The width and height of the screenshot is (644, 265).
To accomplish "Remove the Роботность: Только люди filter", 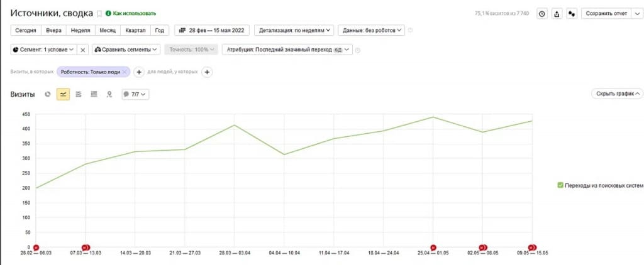I will [125, 72].
